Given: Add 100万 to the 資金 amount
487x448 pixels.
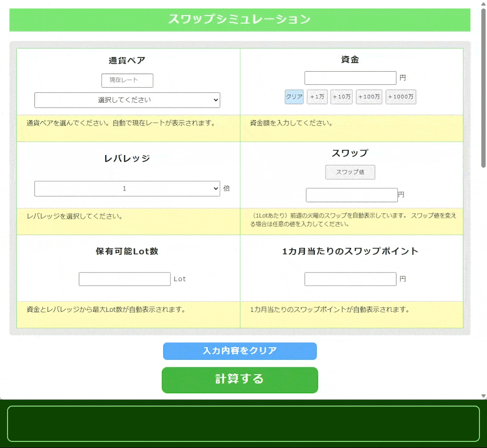Looking at the screenshot, I should click(x=369, y=97).
